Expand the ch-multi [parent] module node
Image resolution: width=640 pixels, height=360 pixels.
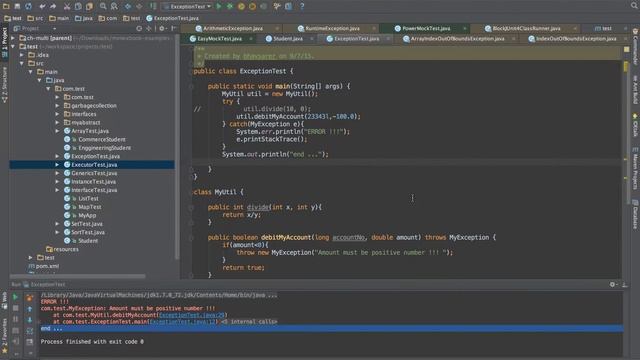tap(13, 38)
